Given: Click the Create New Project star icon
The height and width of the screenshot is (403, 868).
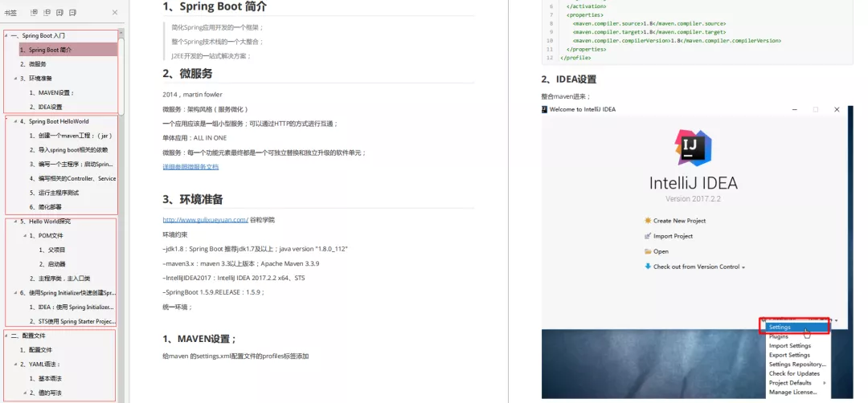Looking at the screenshot, I should 647,221.
